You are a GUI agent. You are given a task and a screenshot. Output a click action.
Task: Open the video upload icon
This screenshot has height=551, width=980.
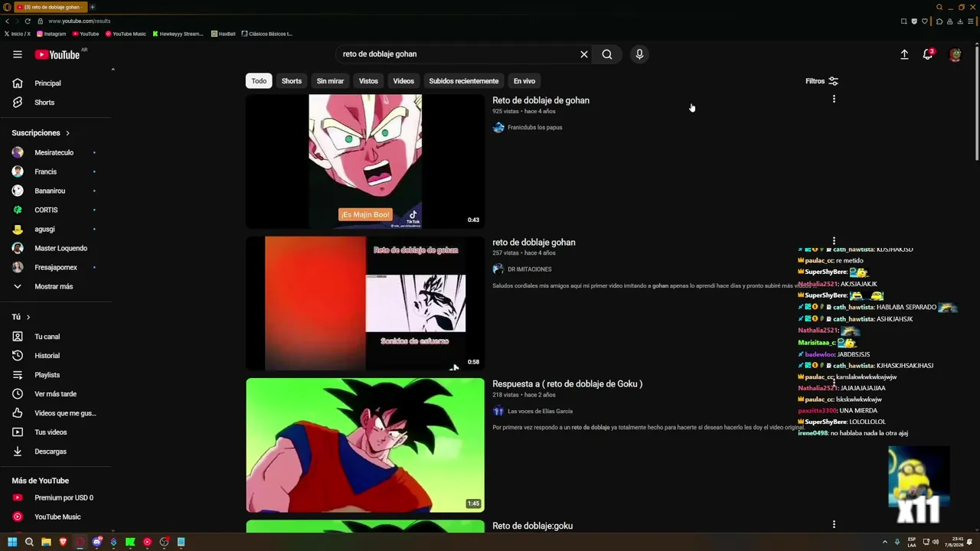[x=904, y=54]
